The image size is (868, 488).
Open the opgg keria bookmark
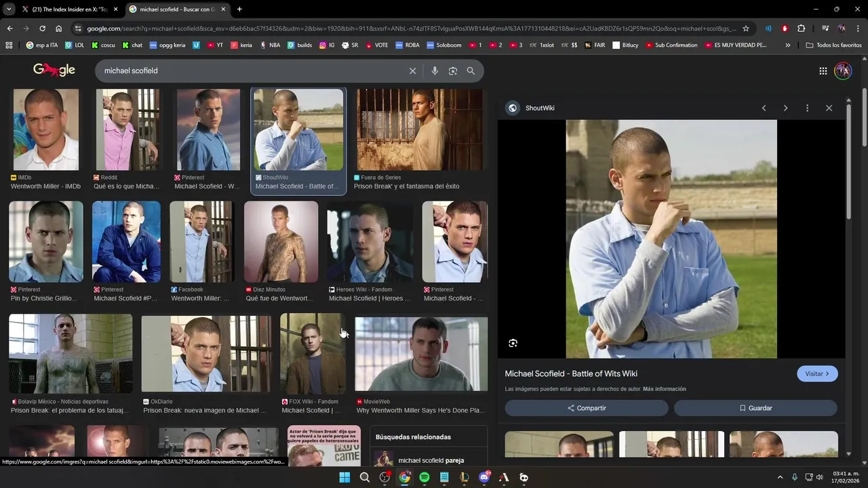[x=167, y=45]
